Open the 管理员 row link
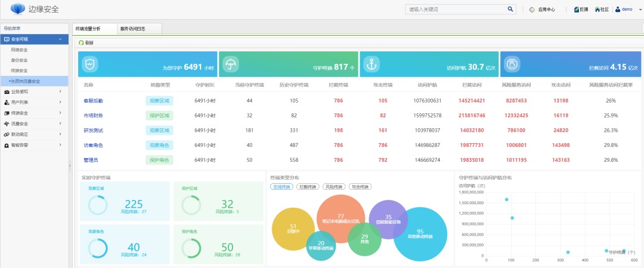The height and width of the screenshot is (268, 644). pyautogui.click(x=91, y=160)
